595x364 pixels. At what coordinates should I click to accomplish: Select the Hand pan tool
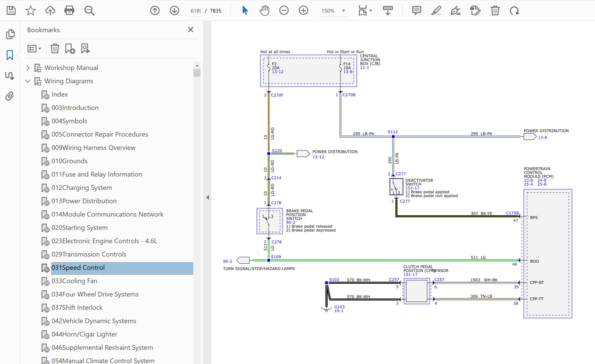[264, 11]
